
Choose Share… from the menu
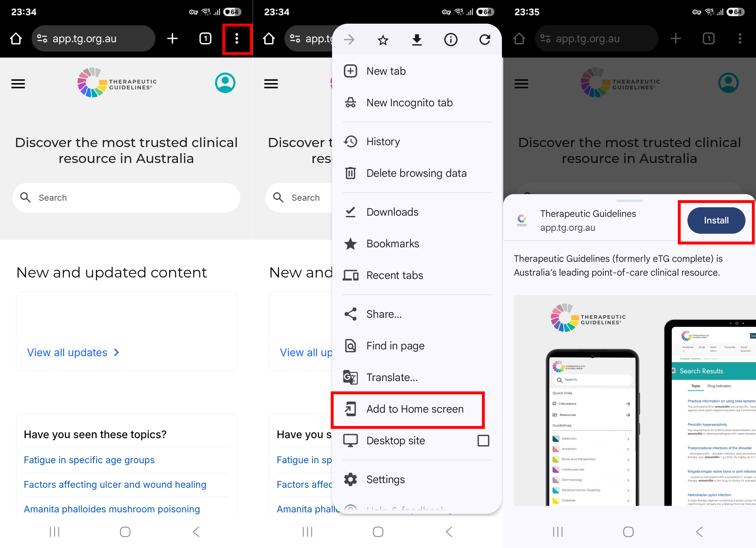tap(417, 314)
